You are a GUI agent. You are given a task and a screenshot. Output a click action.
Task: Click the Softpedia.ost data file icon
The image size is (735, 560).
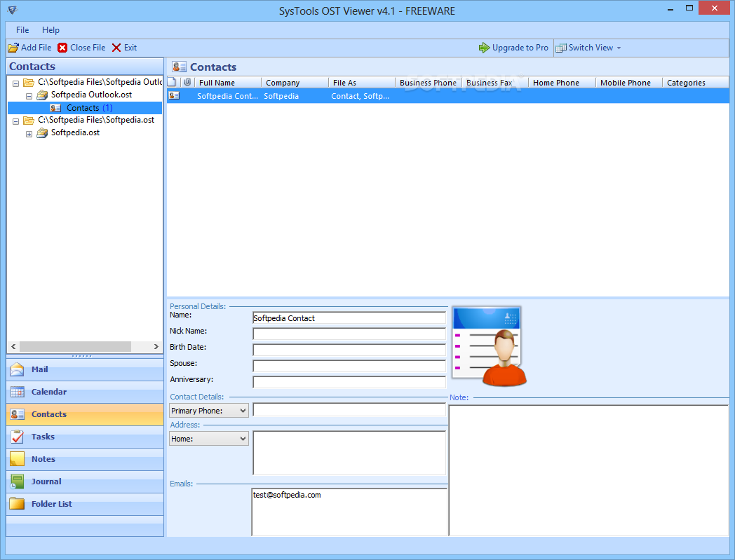tap(42, 133)
